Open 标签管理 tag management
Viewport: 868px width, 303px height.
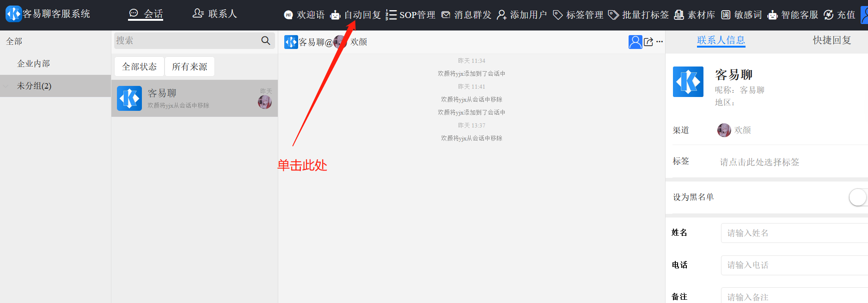coord(578,15)
